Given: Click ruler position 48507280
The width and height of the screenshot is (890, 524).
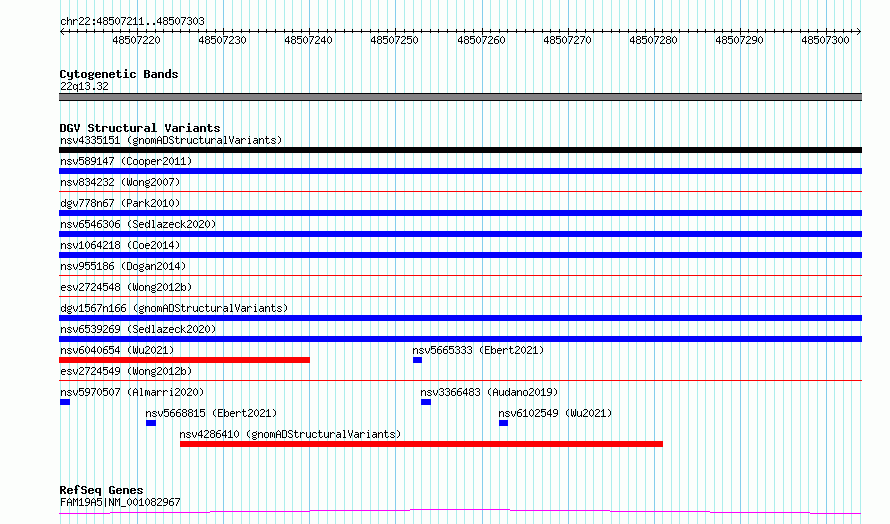Looking at the screenshot, I should [653, 40].
